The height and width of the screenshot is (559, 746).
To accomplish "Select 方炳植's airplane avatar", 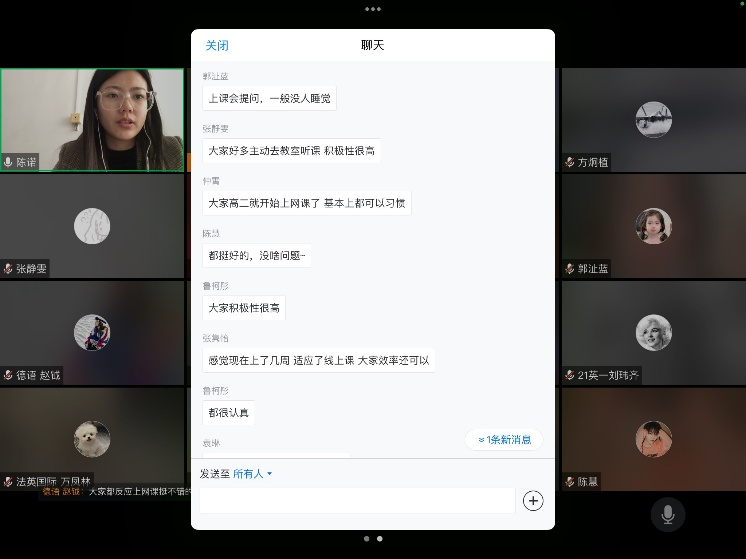I will point(654,119).
